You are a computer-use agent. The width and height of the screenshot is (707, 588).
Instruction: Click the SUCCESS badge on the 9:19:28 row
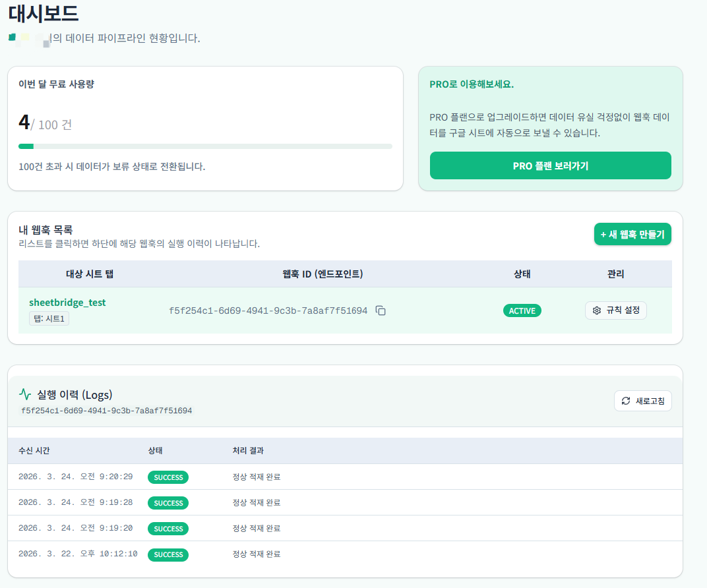[168, 502]
